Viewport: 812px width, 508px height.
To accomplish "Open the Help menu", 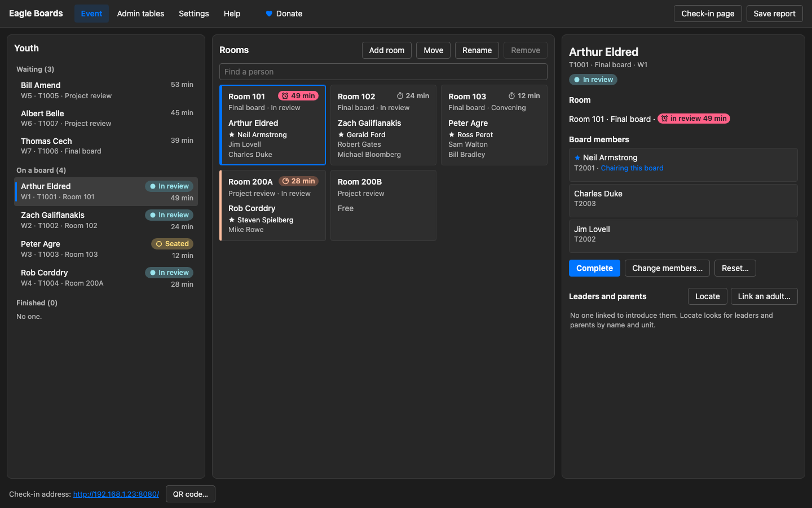I will click(232, 14).
